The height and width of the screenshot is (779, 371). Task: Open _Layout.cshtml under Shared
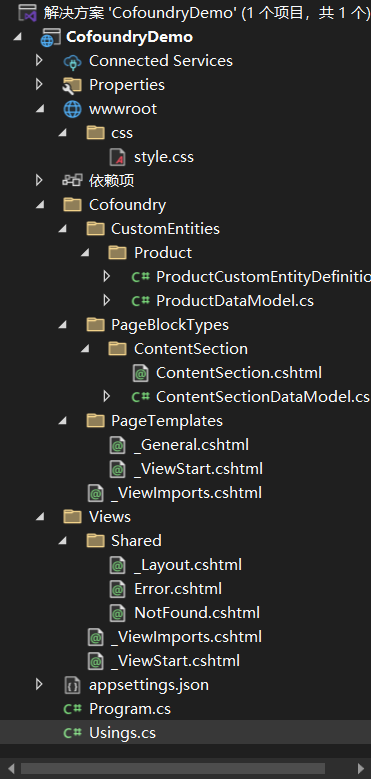(x=188, y=565)
